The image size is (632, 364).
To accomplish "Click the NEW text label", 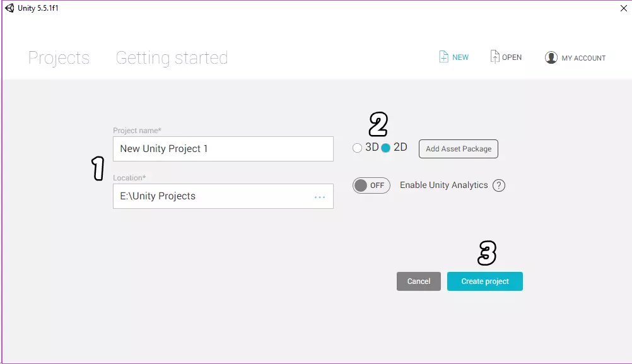I will point(460,57).
